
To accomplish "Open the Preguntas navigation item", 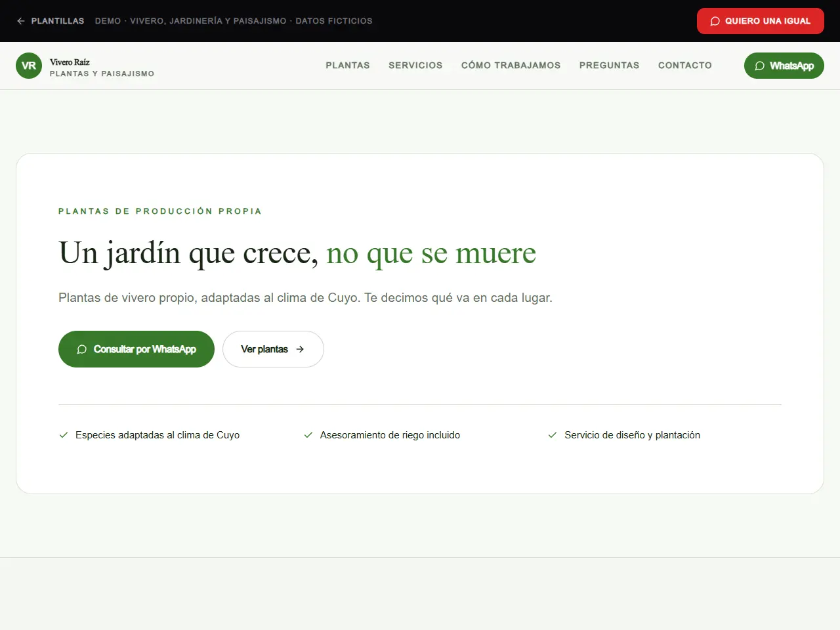I will (x=609, y=66).
